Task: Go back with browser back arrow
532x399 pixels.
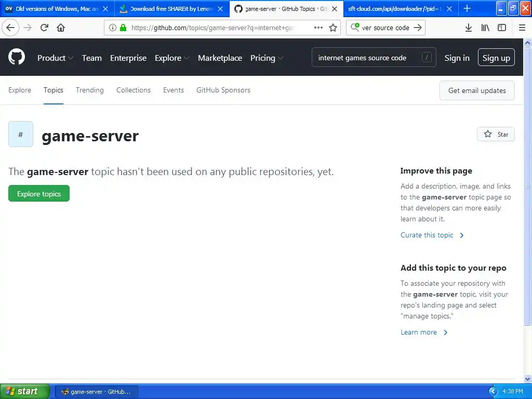Action: (x=10, y=28)
